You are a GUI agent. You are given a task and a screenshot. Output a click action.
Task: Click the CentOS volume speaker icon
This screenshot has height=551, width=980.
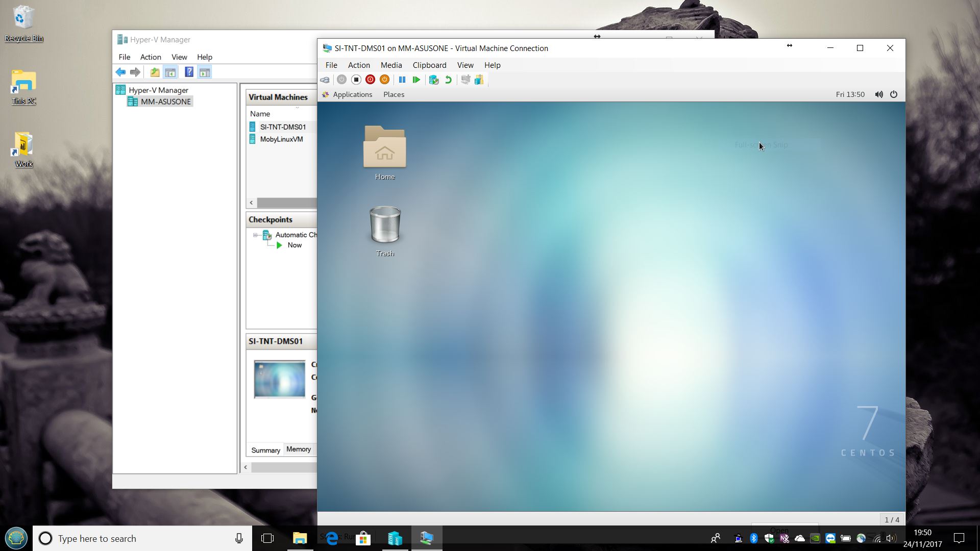879,94
